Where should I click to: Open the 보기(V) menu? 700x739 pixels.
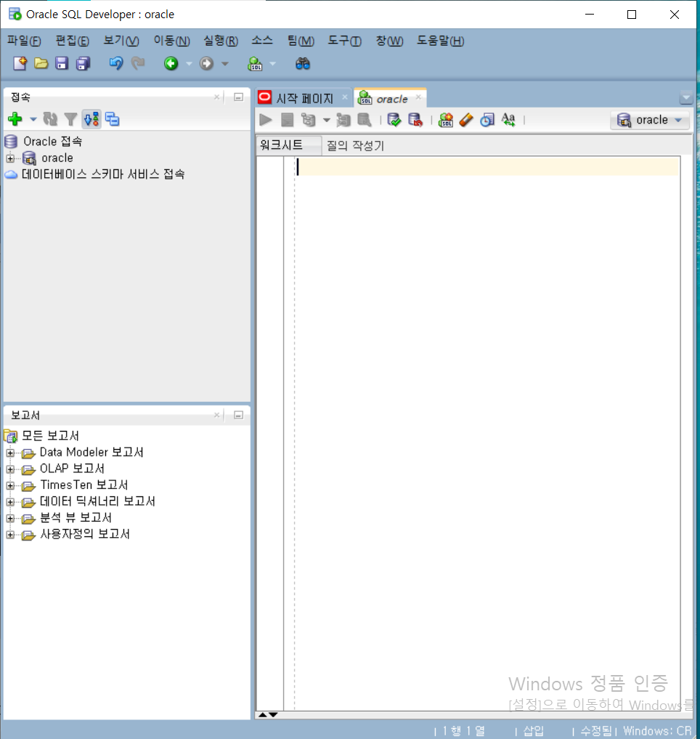click(121, 41)
